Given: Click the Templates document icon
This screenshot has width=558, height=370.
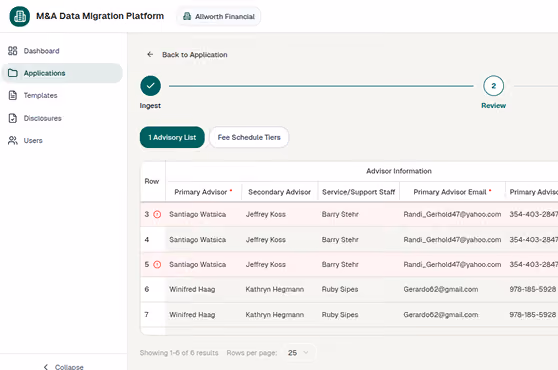Looking at the screenshot, I should (x=12, y=95).
